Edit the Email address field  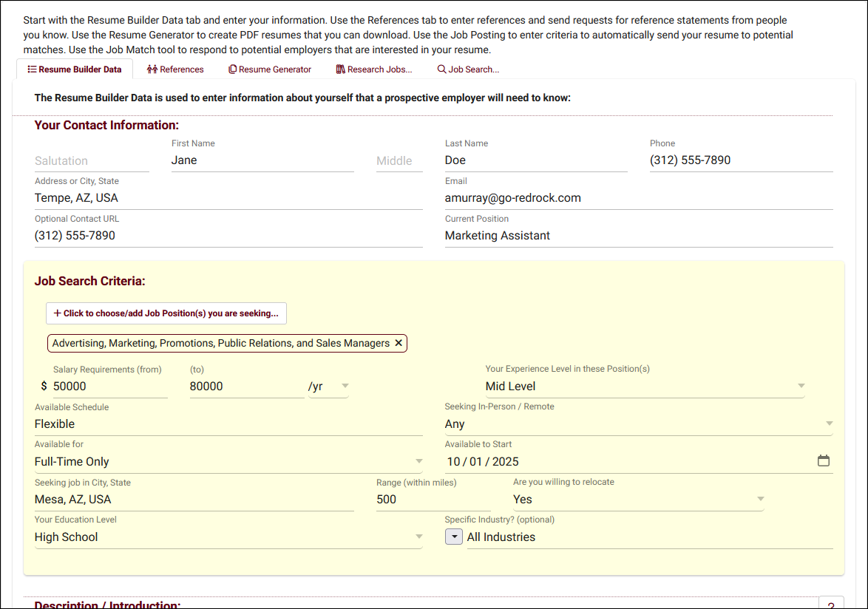point(638,198)
